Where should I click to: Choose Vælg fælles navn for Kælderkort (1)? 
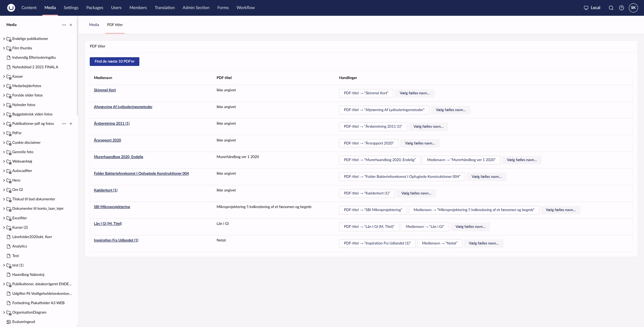(416, 193)
